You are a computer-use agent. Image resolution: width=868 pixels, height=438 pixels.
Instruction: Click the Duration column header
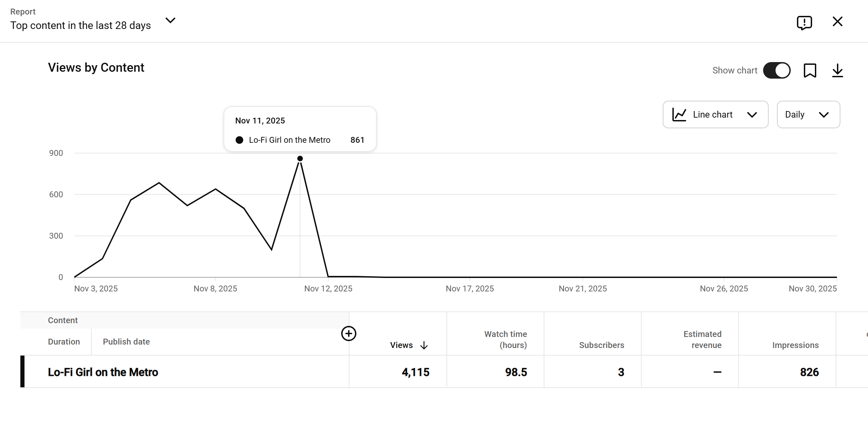coord(64,342)
